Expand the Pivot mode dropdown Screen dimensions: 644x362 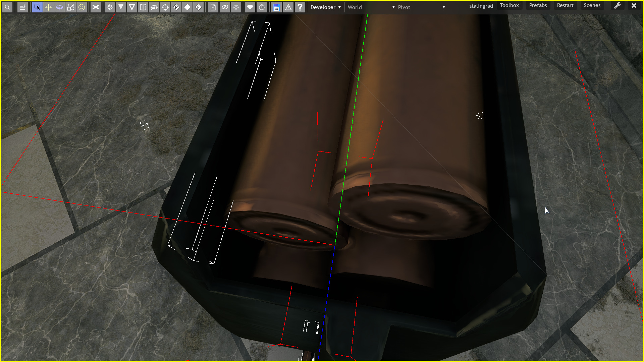pyautogui.click(x=421, y=7)
